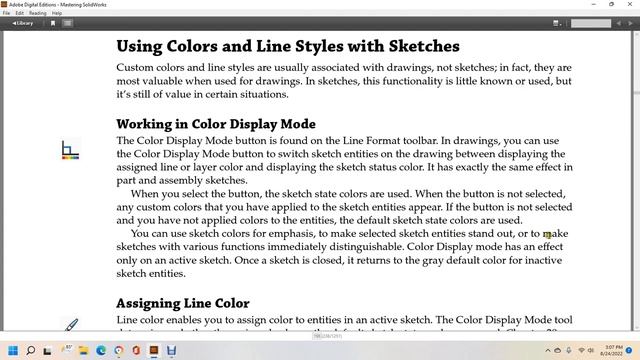Viewport: 640px width, 360px height.
Task: Go to next search result arrow
Action: click(x=630, y=23)
